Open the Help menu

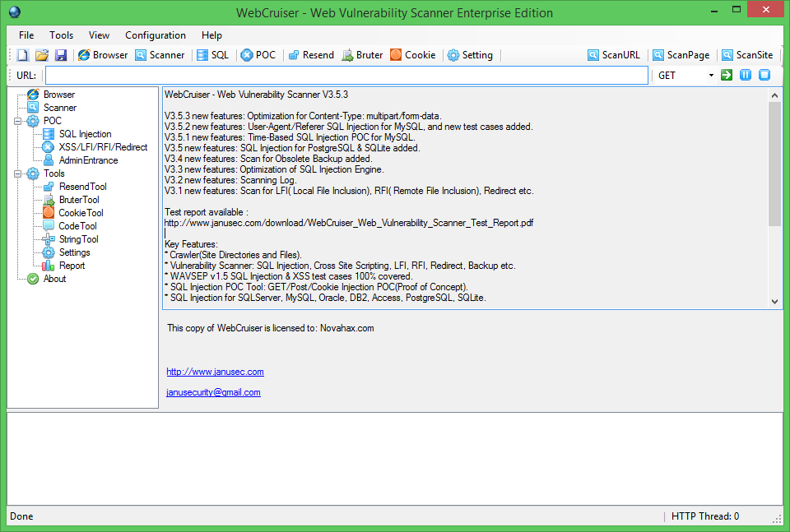point(211,35)
